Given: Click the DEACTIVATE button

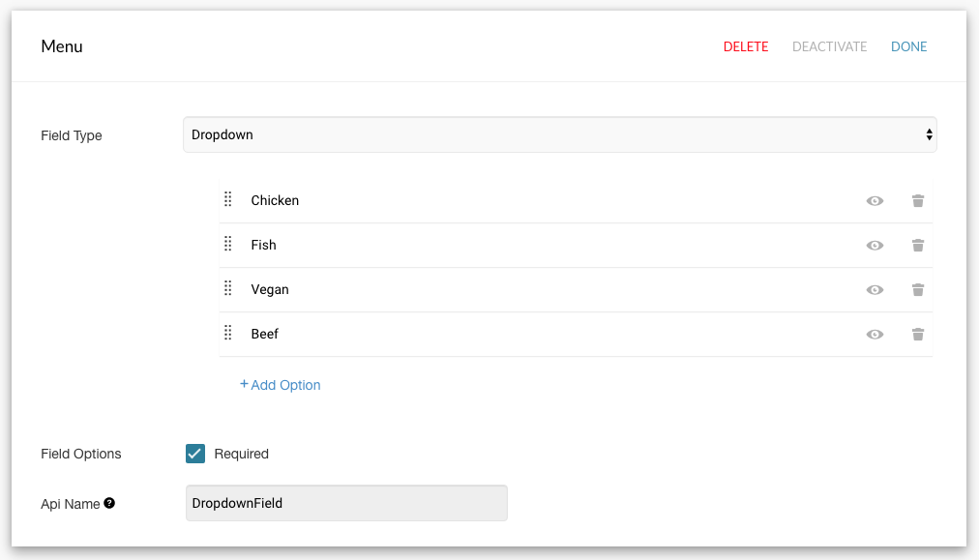Looking at the screenshot, I should click(829, 46).
